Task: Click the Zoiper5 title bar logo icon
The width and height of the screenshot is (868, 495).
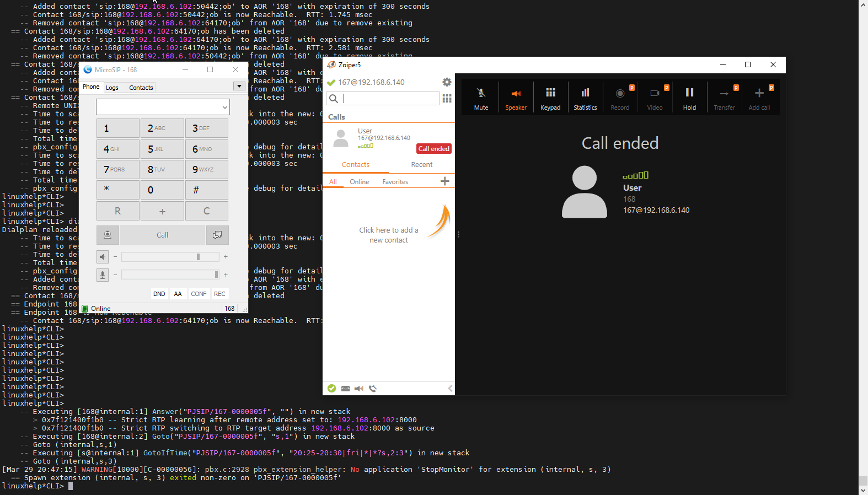Action: pos(331,64)
